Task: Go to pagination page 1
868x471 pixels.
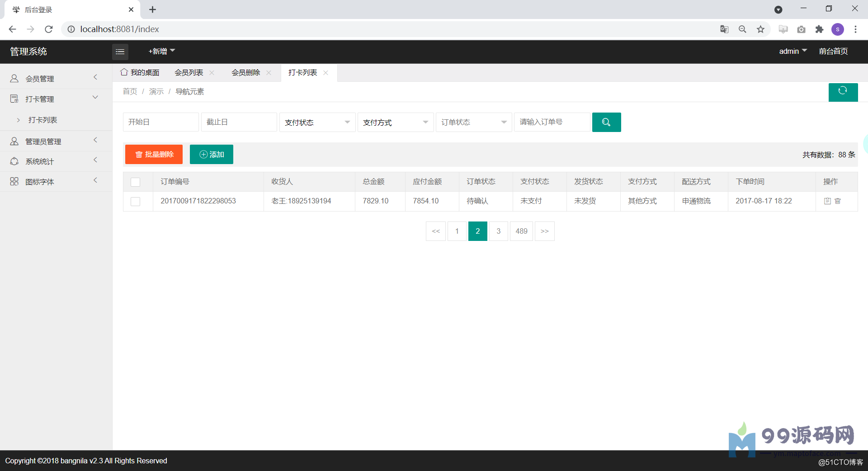Action: (457, 231)
